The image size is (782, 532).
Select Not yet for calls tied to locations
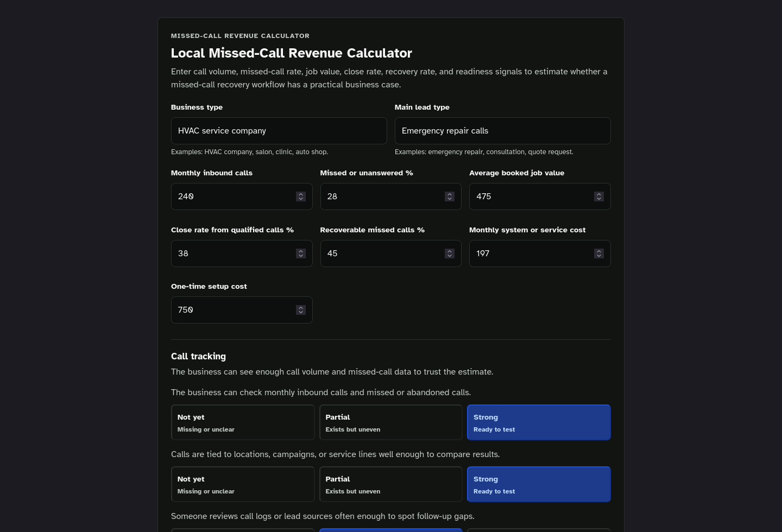pyautogui.click(x=243, y=484)
